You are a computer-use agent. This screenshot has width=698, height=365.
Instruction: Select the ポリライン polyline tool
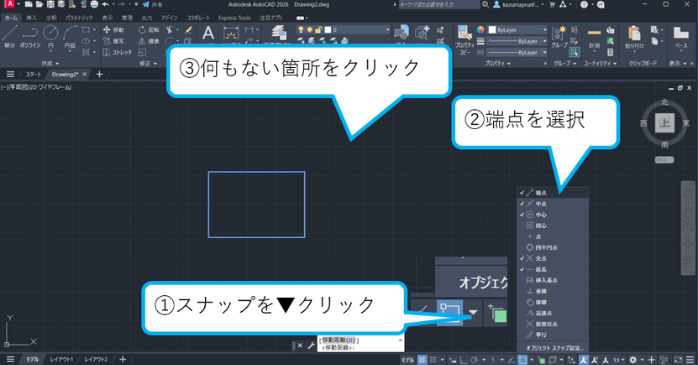point(30,36)
